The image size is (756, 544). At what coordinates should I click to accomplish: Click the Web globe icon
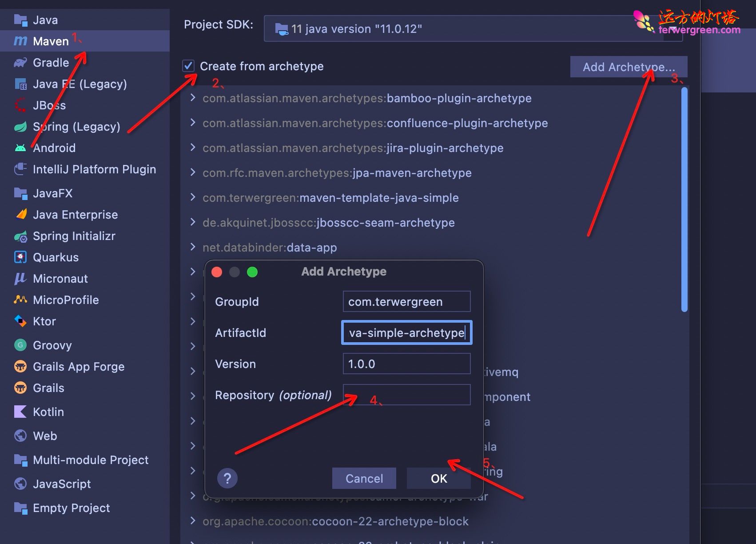point(20,436)
